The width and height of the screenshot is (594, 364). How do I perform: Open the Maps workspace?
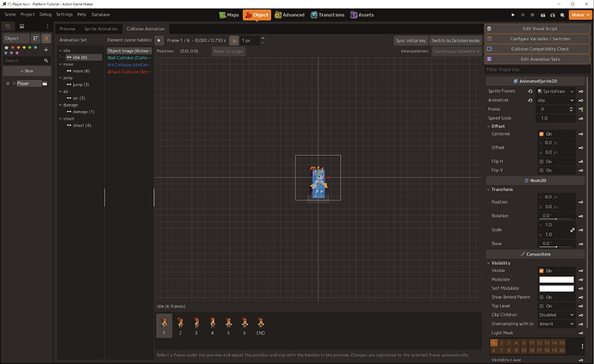click(x=229, y=15)
